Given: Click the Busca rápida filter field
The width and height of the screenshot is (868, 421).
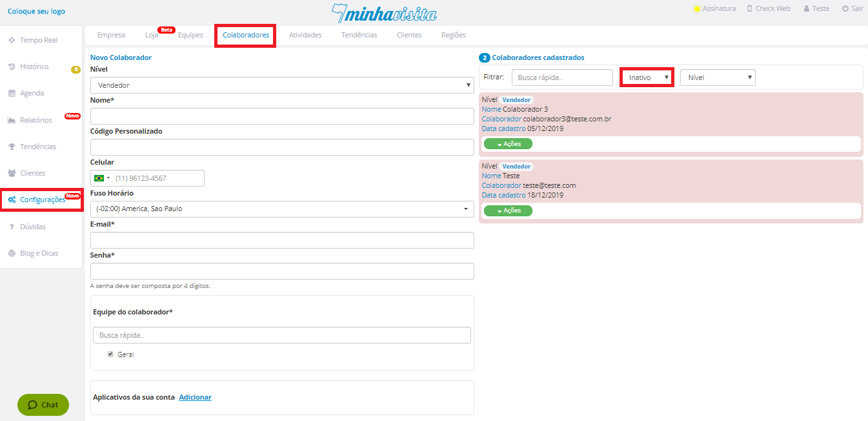Looking at the screenshot, I should point(561,77).
